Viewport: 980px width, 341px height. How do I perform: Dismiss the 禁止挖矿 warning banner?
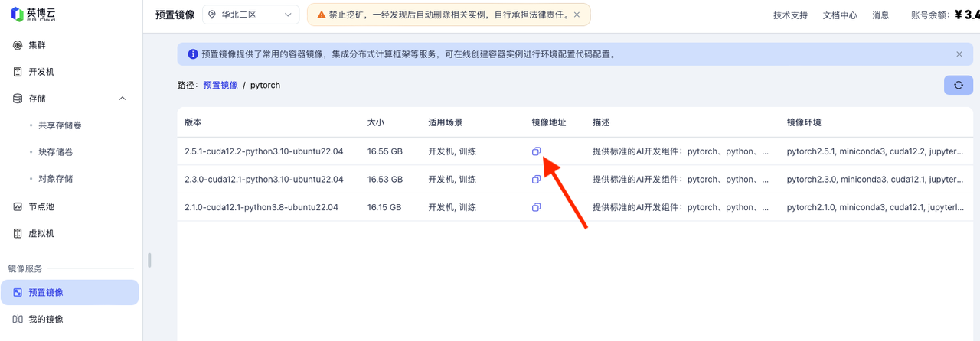tap(577, 15)
